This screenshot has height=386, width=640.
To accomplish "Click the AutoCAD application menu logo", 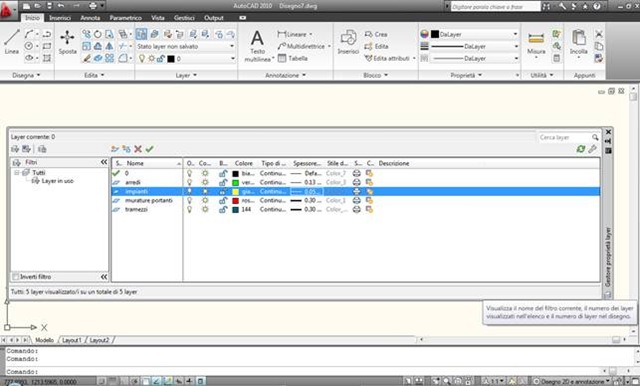I will click(7, 11).
